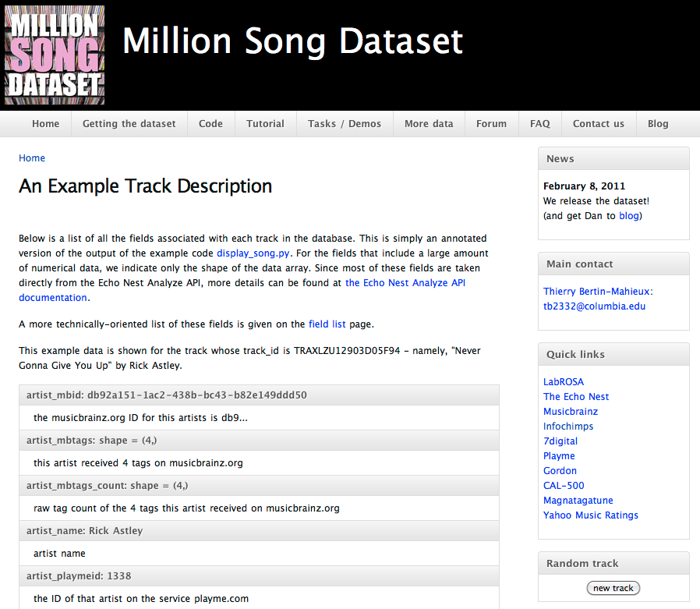Click 'this artist received 4 tags' description
The image size is (700, 609).
coord(138,463)
